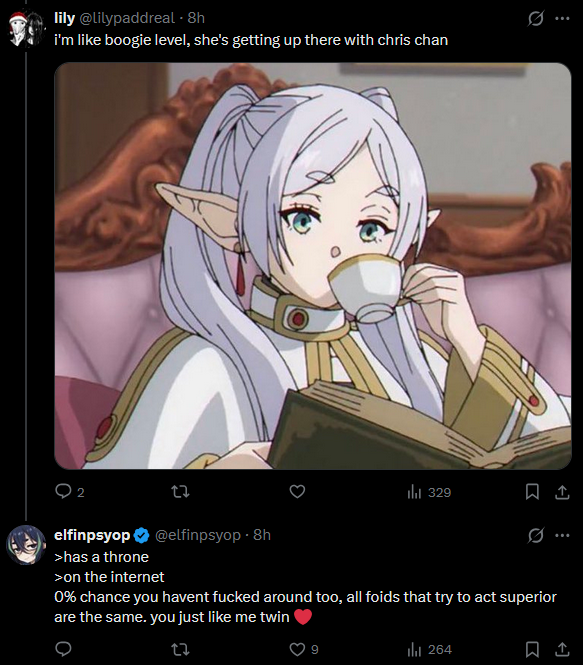View analytics showing 264 views
This screenshot has width=583, height=665.
click(429, 649)
